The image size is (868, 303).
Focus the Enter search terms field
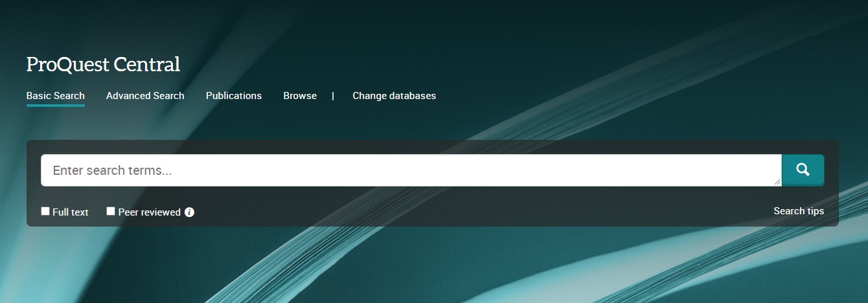pos(411,170)
